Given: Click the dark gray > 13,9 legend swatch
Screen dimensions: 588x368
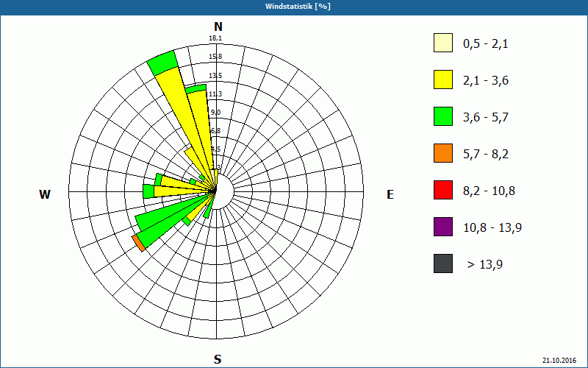Looking at the screenshot, I should pos(443,263).
